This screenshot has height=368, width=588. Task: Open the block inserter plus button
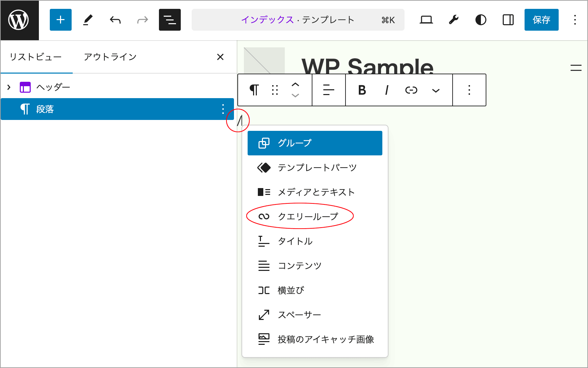point(60,20)
